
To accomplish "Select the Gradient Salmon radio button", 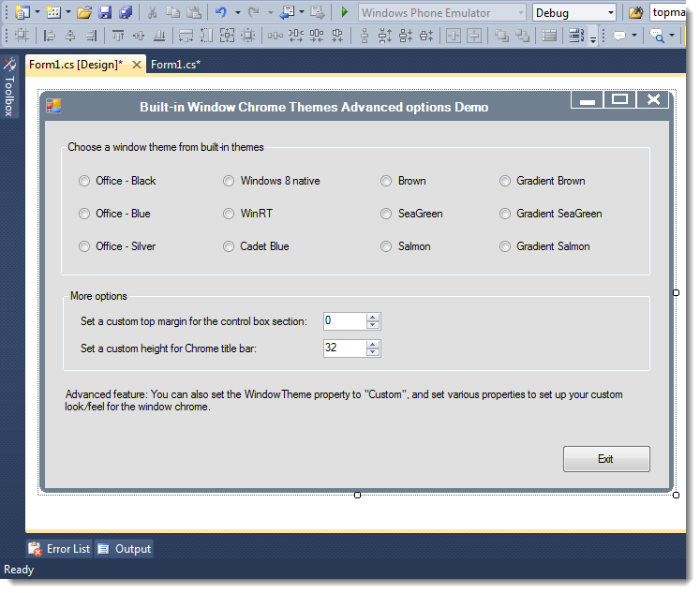I will (x=505, y=246).
